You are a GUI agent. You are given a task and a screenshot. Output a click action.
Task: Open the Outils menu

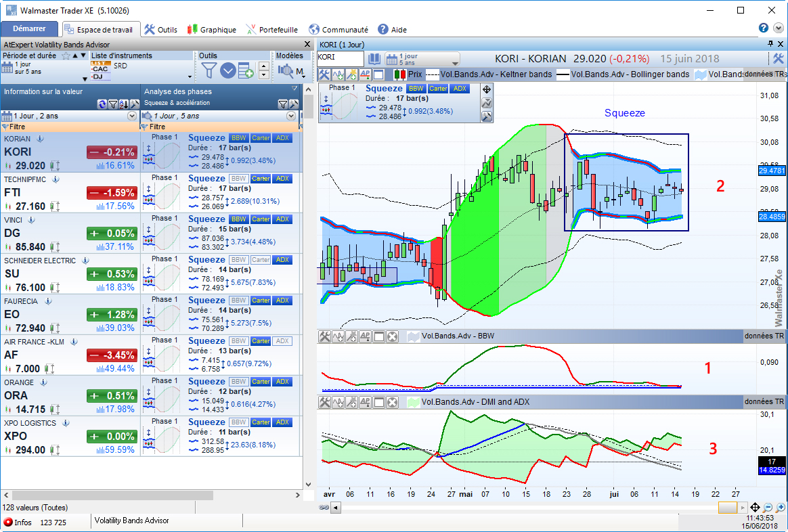(161, 30)
